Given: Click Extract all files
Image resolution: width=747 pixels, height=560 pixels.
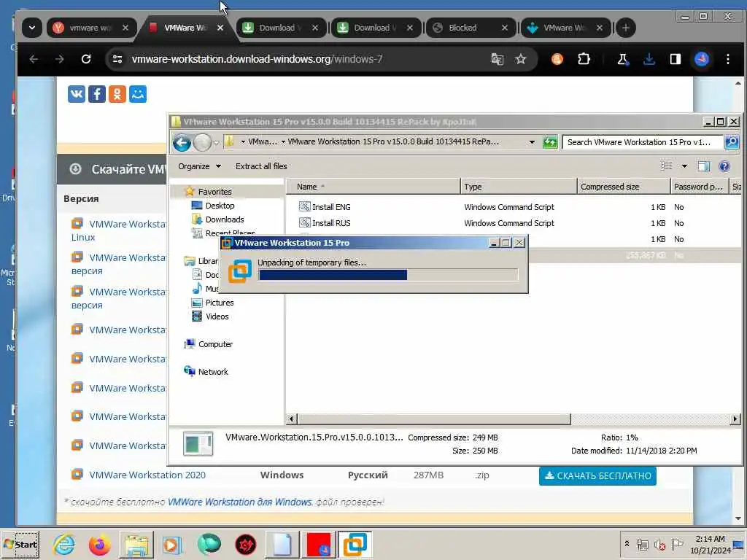Looking at the screenshot, I should coord(261,166).
